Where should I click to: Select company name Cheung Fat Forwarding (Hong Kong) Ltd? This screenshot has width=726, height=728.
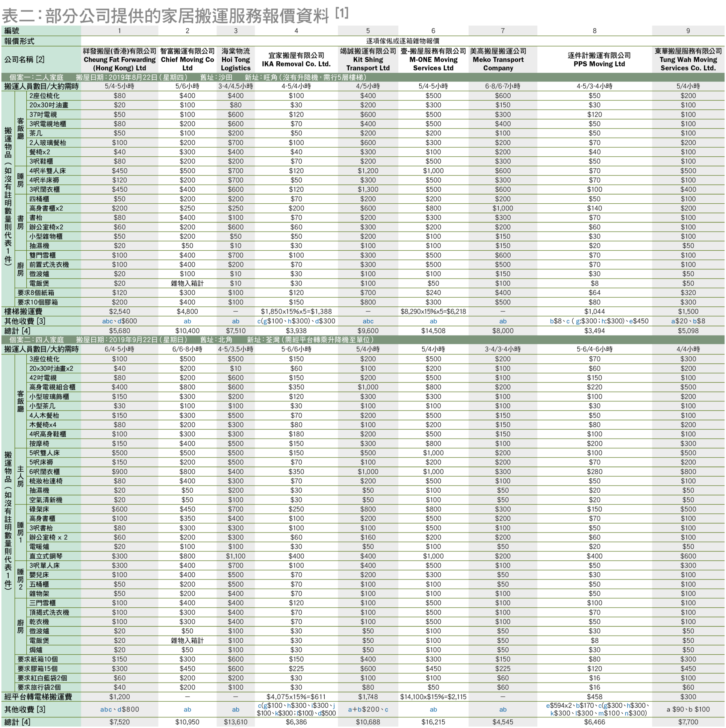pos(119,64)
